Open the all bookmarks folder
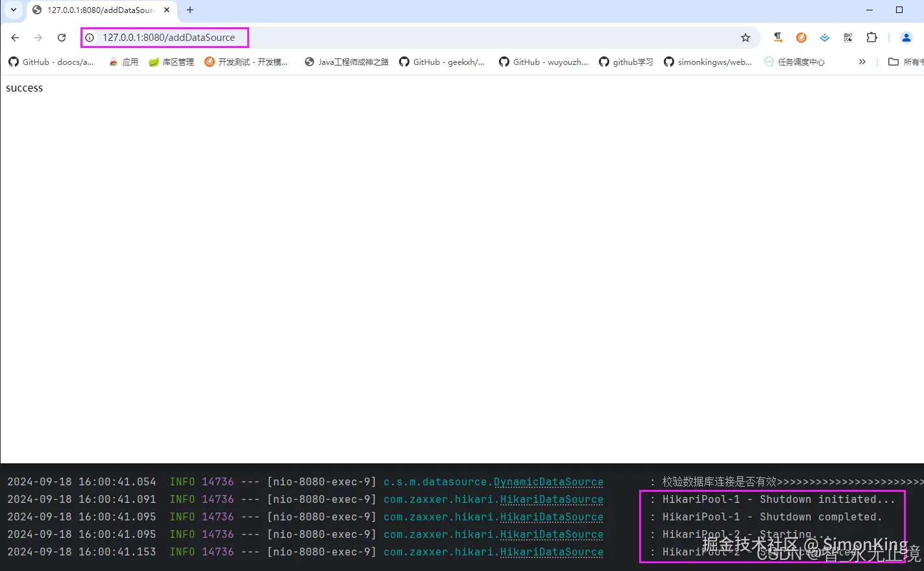 [x=906, y=62]
